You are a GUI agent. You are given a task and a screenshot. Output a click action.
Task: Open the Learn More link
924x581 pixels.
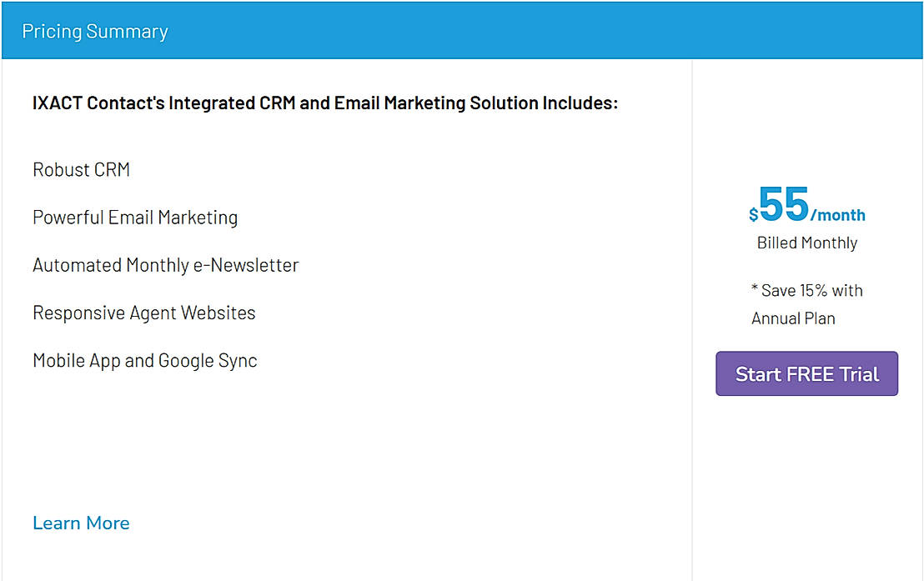[x=81, y=523]
